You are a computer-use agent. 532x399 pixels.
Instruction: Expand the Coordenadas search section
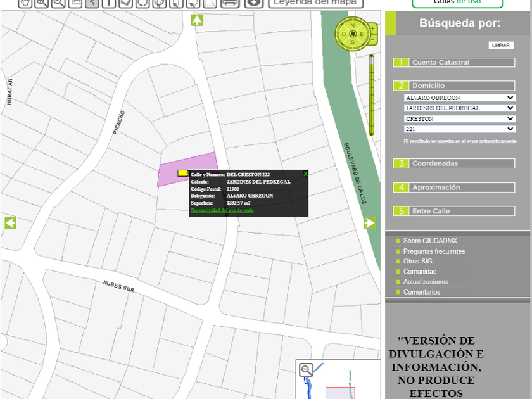[453, 163]
